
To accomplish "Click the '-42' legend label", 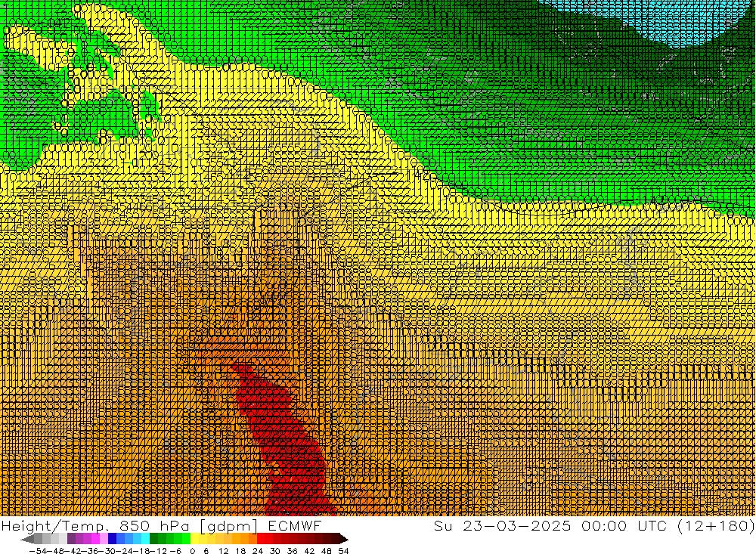I will coord(72,550).
